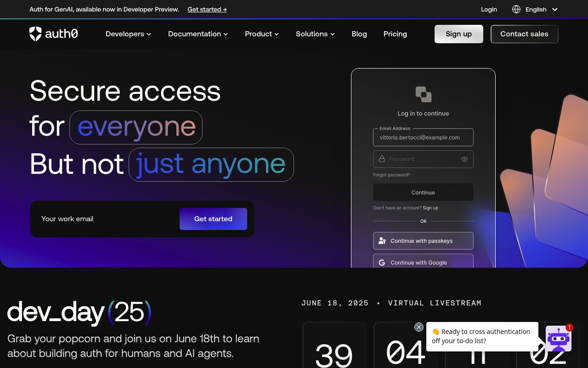Click the Sign up button in header
588x368 pixels.
pyautogui.click(x=459, y=34)
